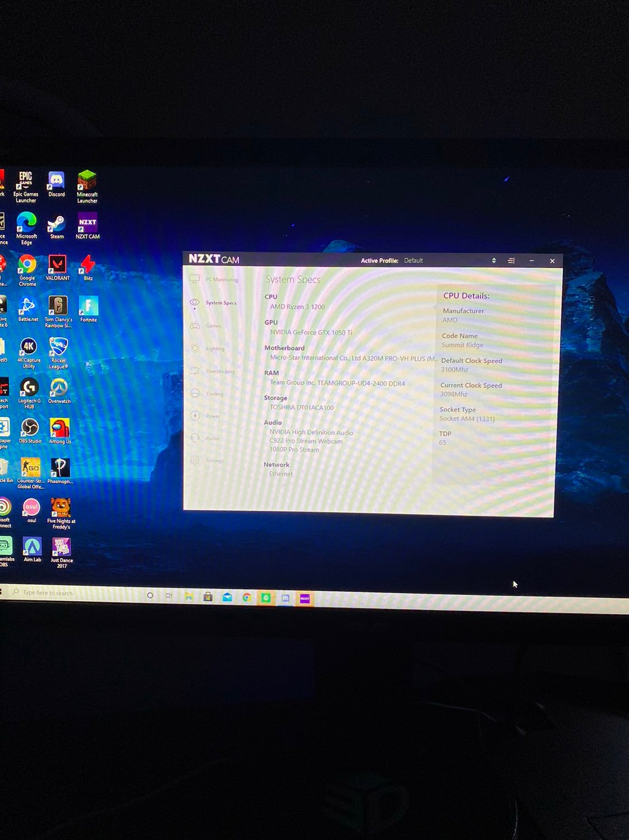Open the Overwatch desktop shortcut
This screenshot has height=840, width=629.
tap(59, 391)
